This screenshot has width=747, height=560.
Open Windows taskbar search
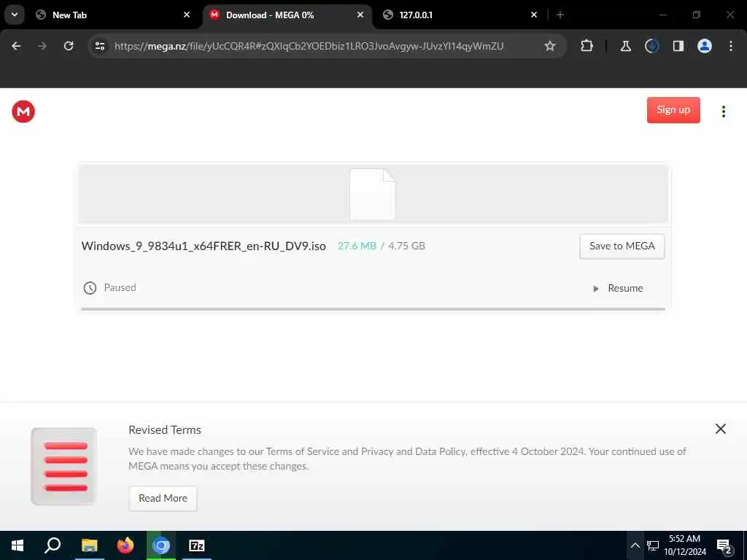tap(53, 545)
